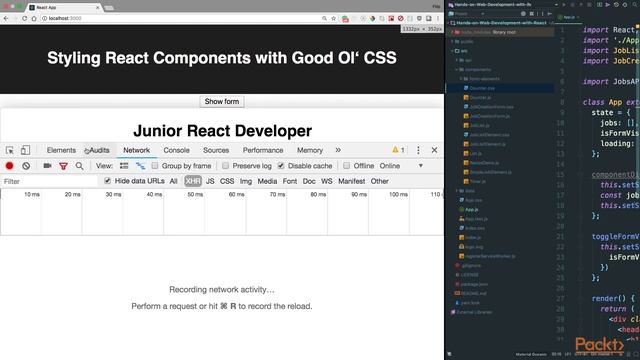
Task: Expand the public folder in the project tree
Action: (x=453, y=42)
